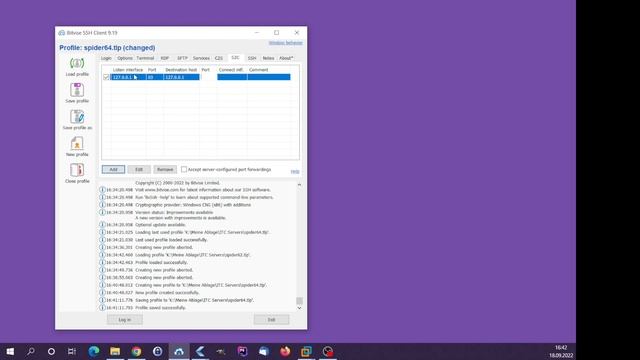Image resolution: width=640 pixels, height=360 pixels.
Task: Open the Windows Start menu
Action: [x=10, y=351]
